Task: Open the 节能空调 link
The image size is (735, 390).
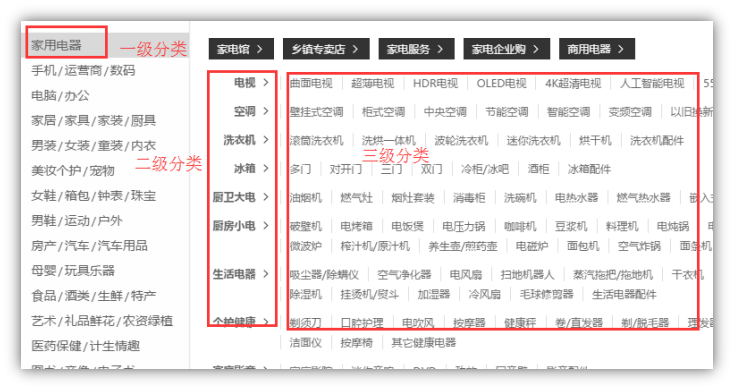Action: tap(506, 112)
